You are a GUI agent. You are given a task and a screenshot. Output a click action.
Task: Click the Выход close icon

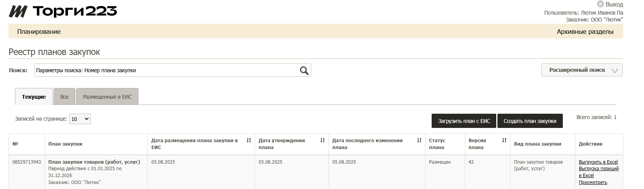pos(600,4)
